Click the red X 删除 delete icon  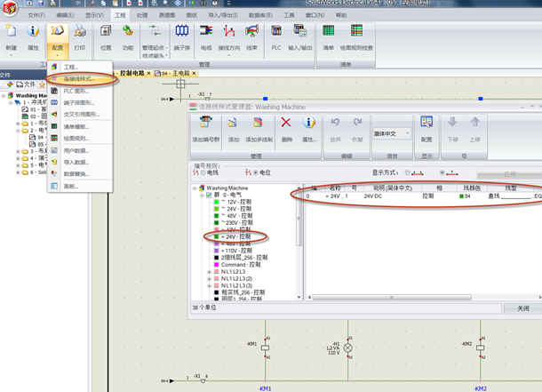[x=286, y=123]
